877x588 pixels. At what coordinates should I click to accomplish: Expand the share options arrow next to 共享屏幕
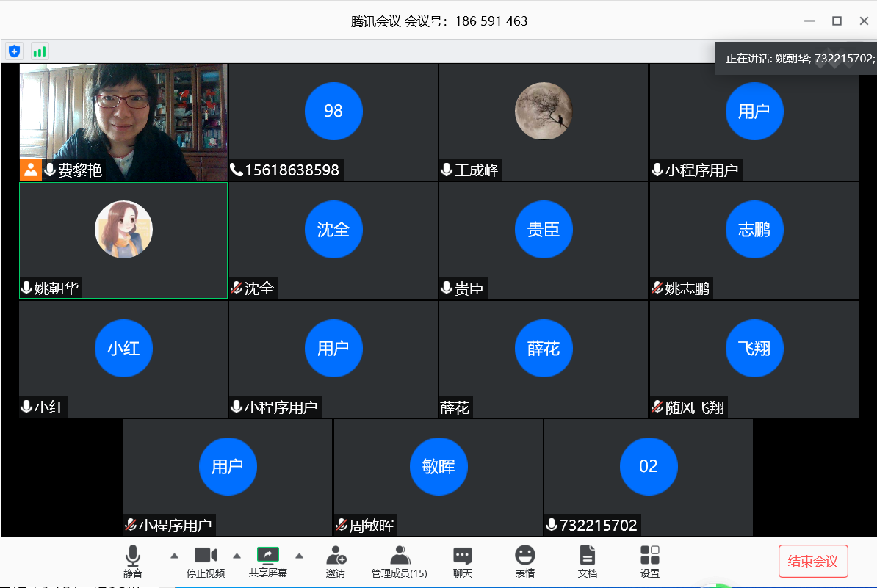click(x=300, y=554)
